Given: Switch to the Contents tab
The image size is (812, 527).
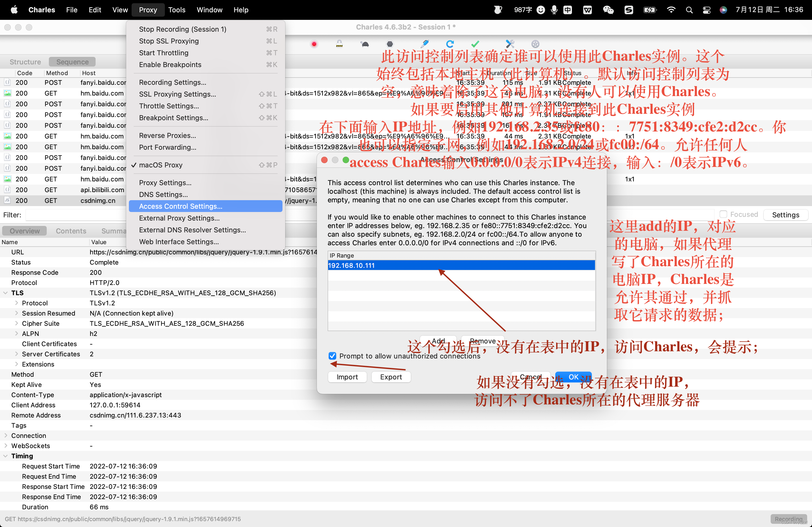Looking at the screenshot, I should pos(71,231).
